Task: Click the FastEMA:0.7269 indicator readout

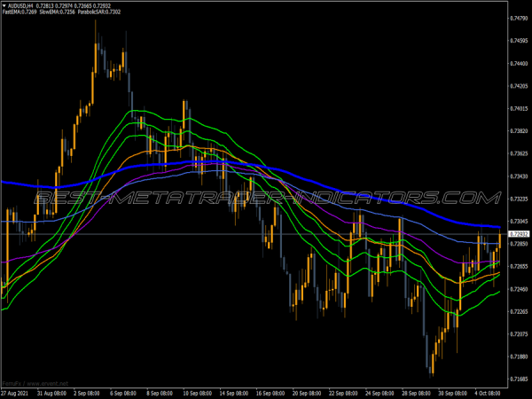Action: (20, 12)
